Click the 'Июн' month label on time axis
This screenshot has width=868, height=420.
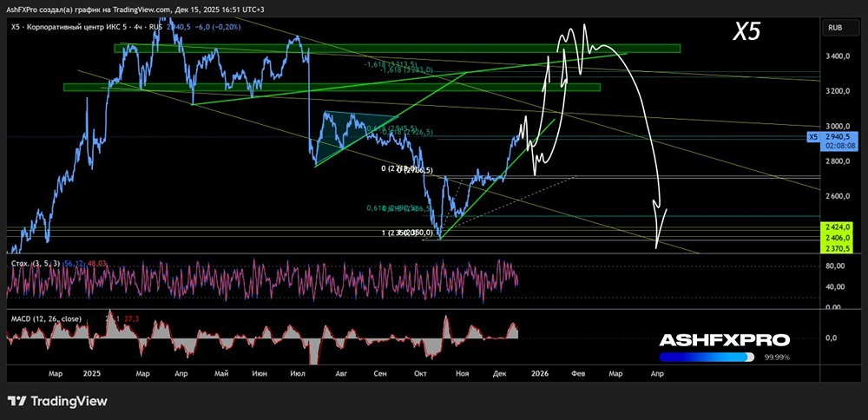[x=259, y=374]
